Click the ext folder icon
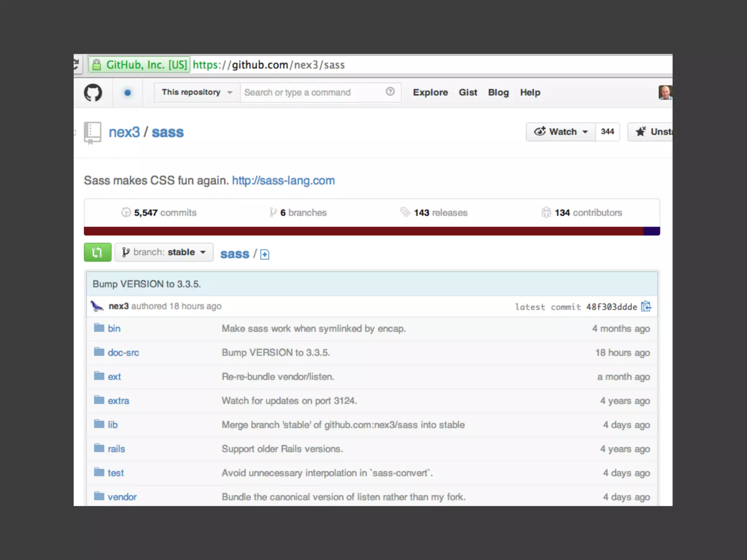This screenshot has width=747, height=560. pos(99,376)
